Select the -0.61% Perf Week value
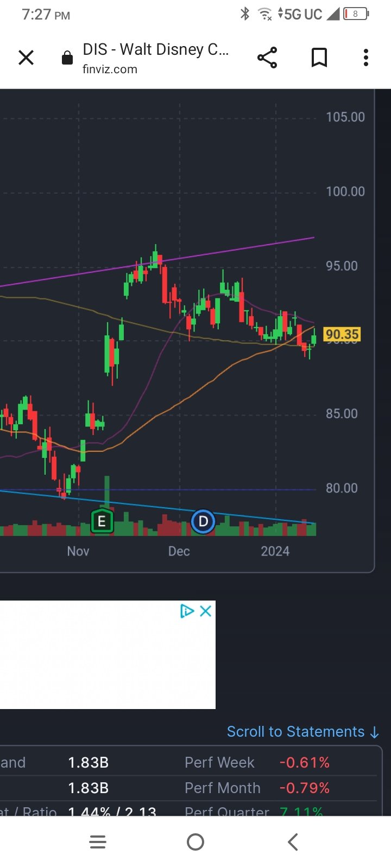 pyautogui.click(x=305, y=763)
